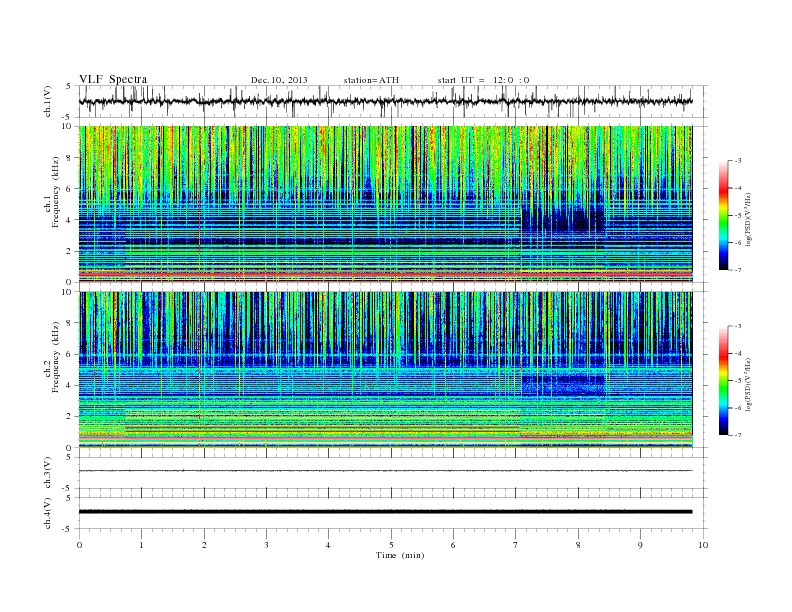Click the ch.2 "Frequency (kHz)" axis label
The height and width of the screenshot is (612, 792).
coord(56,356)
